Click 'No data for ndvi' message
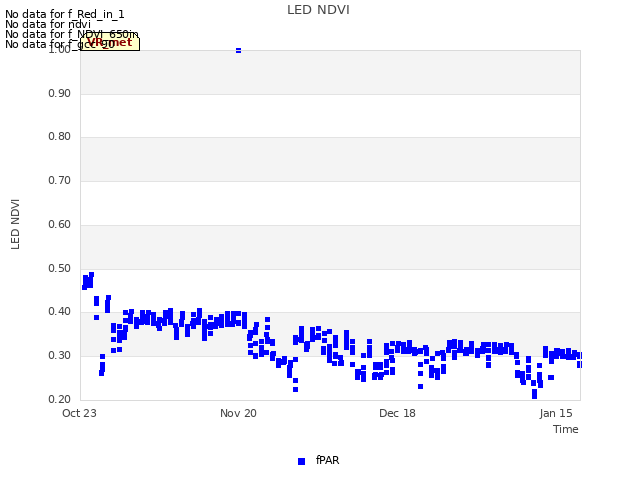The height and width of the screenshot is (480, 640). coord(48,24)
